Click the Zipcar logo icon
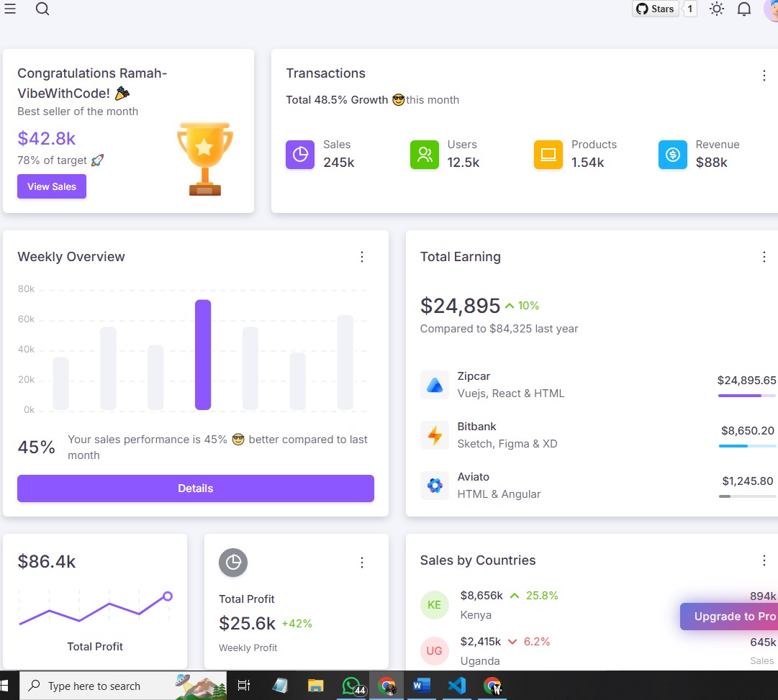778x700 pixels. (x=435, y=385)
